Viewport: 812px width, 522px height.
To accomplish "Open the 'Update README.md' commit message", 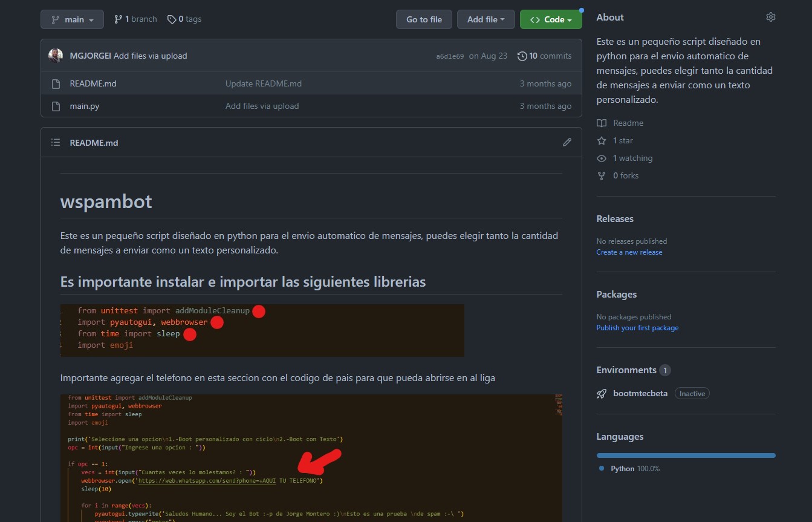I will point(264,83).
